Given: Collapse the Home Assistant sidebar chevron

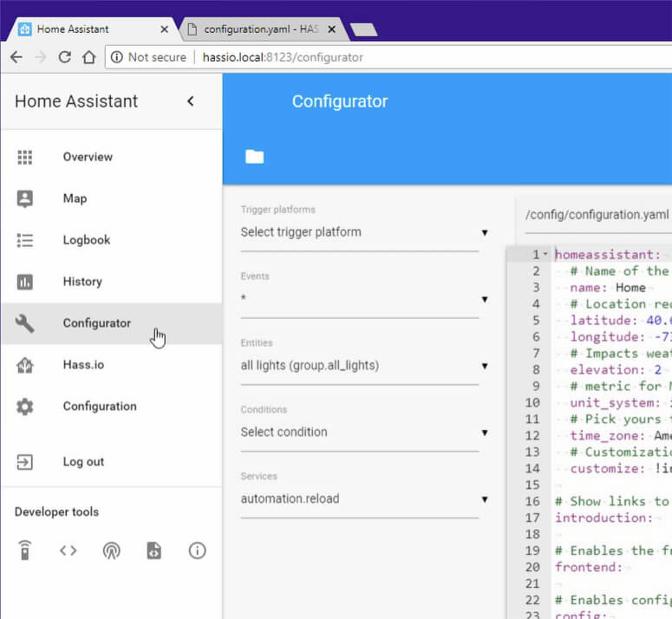Looking at the screenshot, I should coord(191,101).
